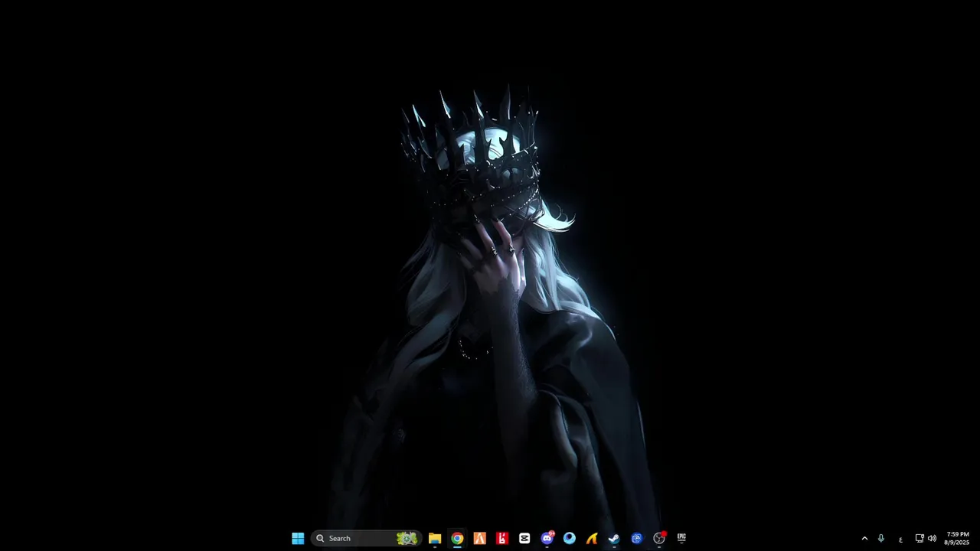Open the volume control tray icon
Image resolution: width=980 pixels, height=551 pixels.
point(932,538)
